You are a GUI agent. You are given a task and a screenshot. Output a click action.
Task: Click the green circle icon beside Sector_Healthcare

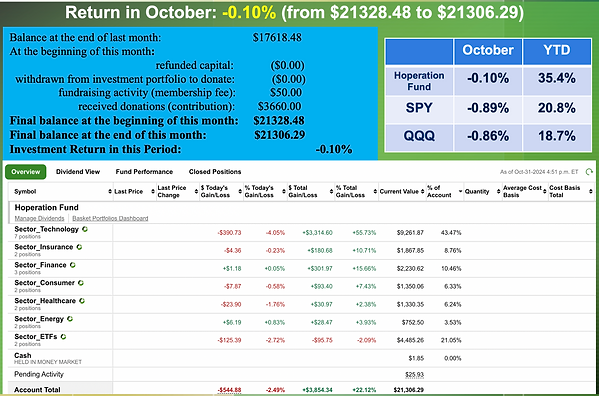tap(82, 301)
